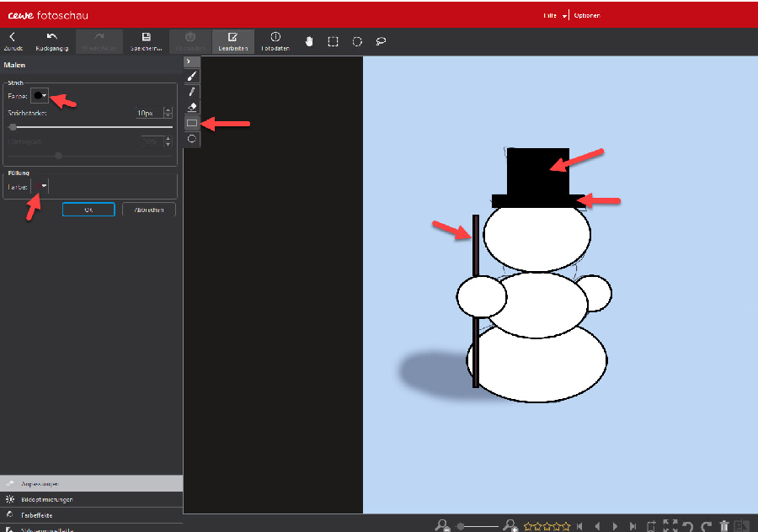The height and width of the screenshot is (532, 758).
Task: Cancel with the Abbrechen button
Action: pyautogui.click(x=149, y=210)
